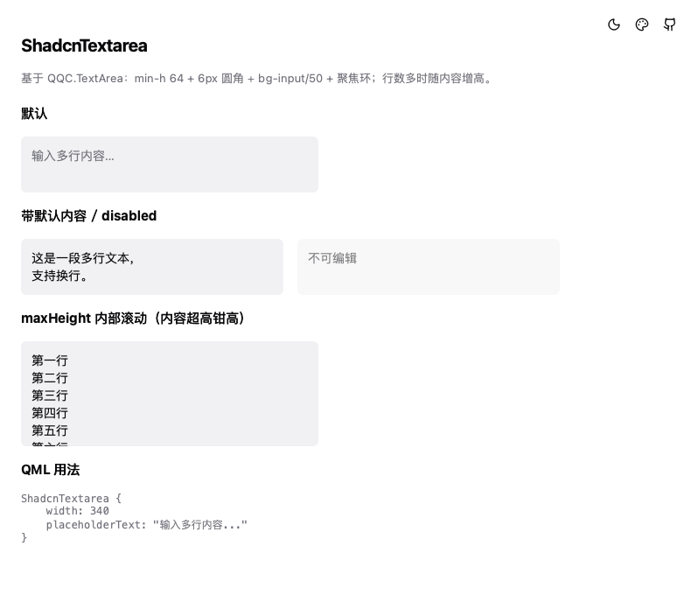The width and height of the screenshot is (691, 616).
Task: Click the 第三行 line in the textarea
Action: pos(50,395)
